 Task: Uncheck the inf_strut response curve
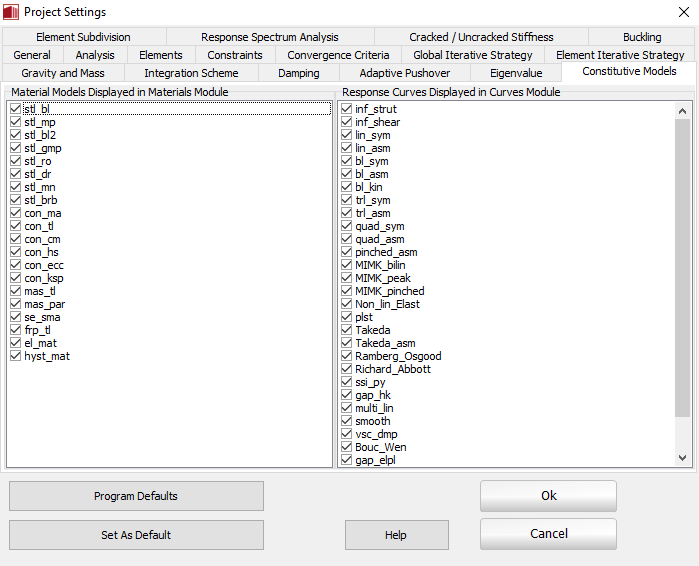click(x=347, y=109)
